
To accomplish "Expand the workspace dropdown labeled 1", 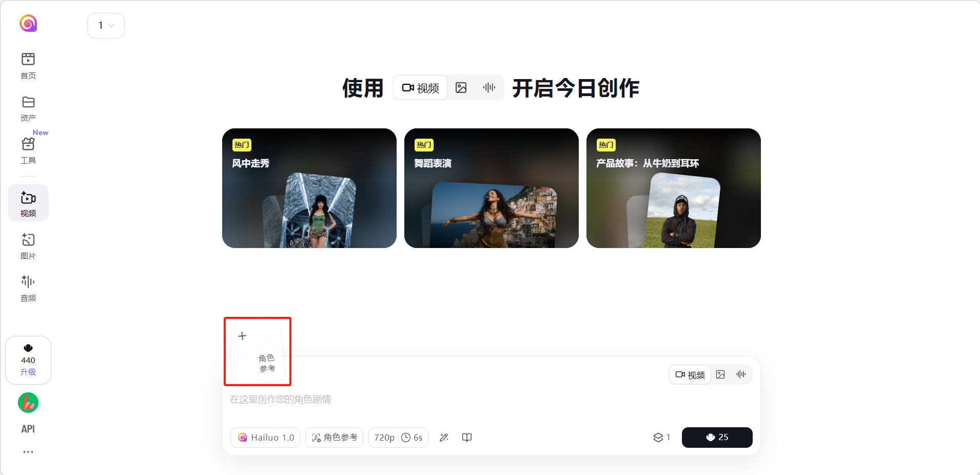I will click(106, 26).
